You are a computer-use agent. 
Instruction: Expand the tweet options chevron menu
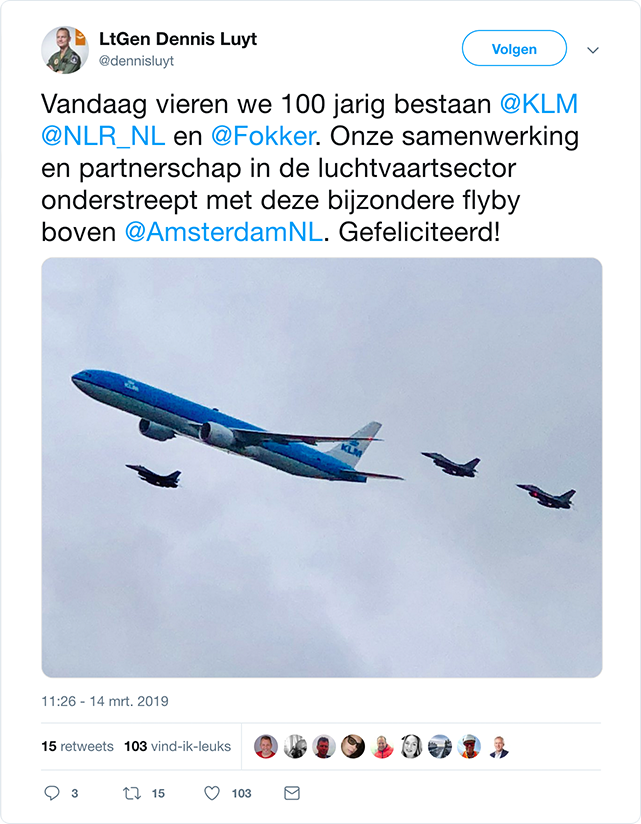592,49
